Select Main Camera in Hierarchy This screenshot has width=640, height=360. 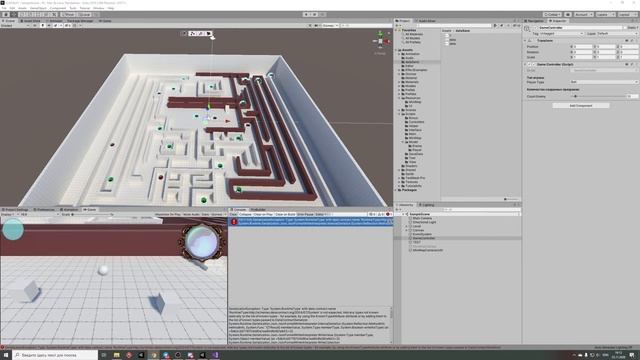[x=421, y=218]
